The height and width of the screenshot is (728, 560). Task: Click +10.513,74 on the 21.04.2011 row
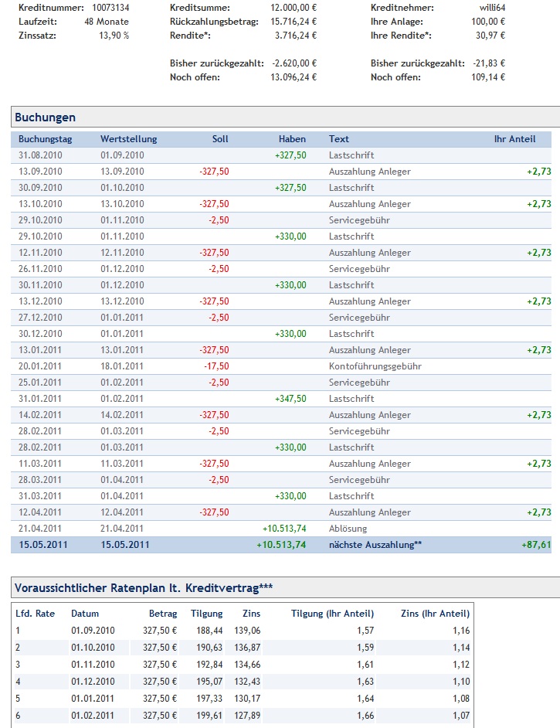[284, 529]
